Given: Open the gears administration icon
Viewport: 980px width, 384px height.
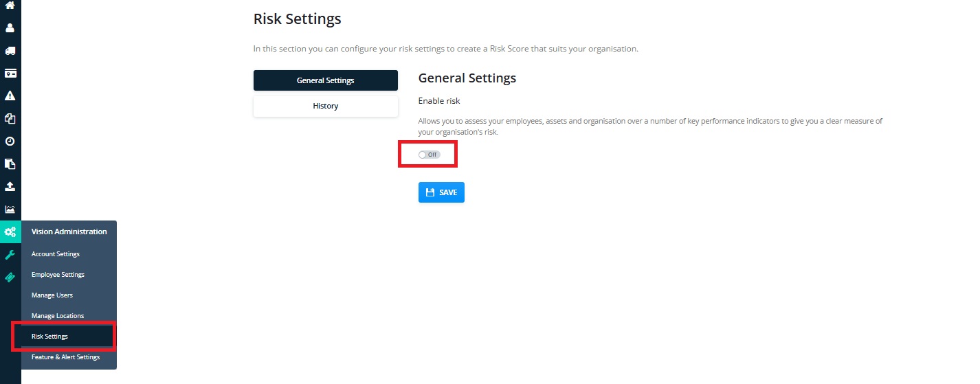Looking at the screenshot, I should point(10,232).
